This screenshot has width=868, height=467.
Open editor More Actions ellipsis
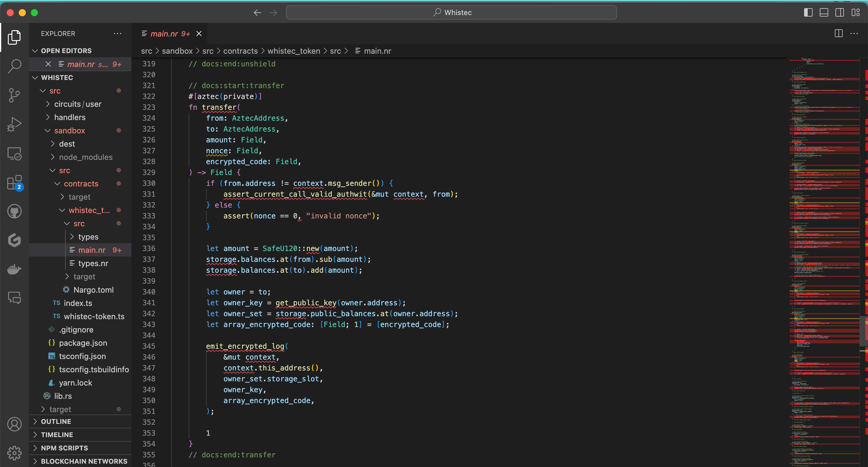pos(854,33)
